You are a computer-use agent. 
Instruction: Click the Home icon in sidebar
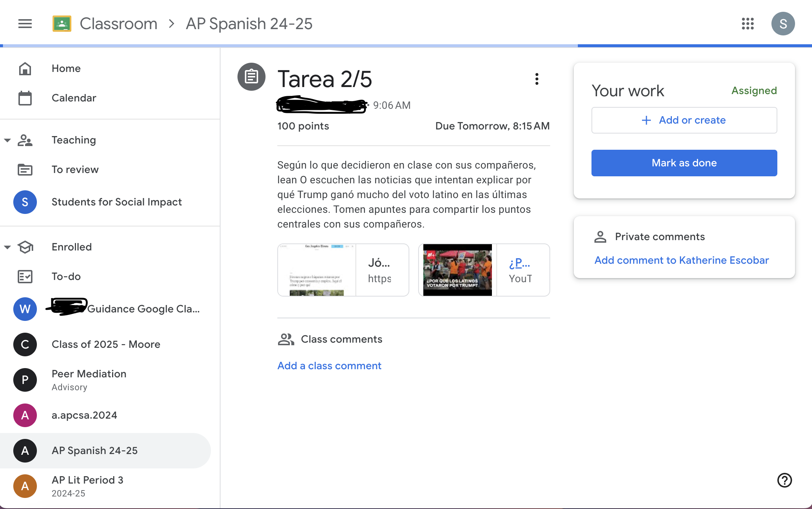25,69
